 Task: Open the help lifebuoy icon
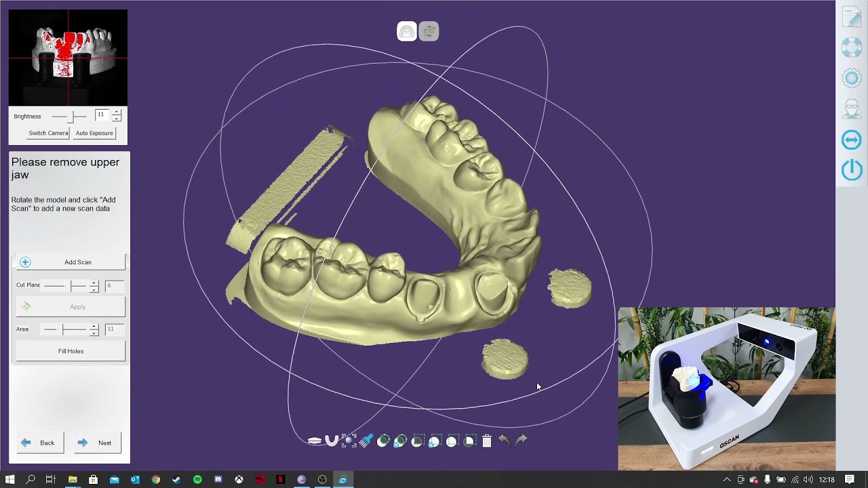click(852, 47)
